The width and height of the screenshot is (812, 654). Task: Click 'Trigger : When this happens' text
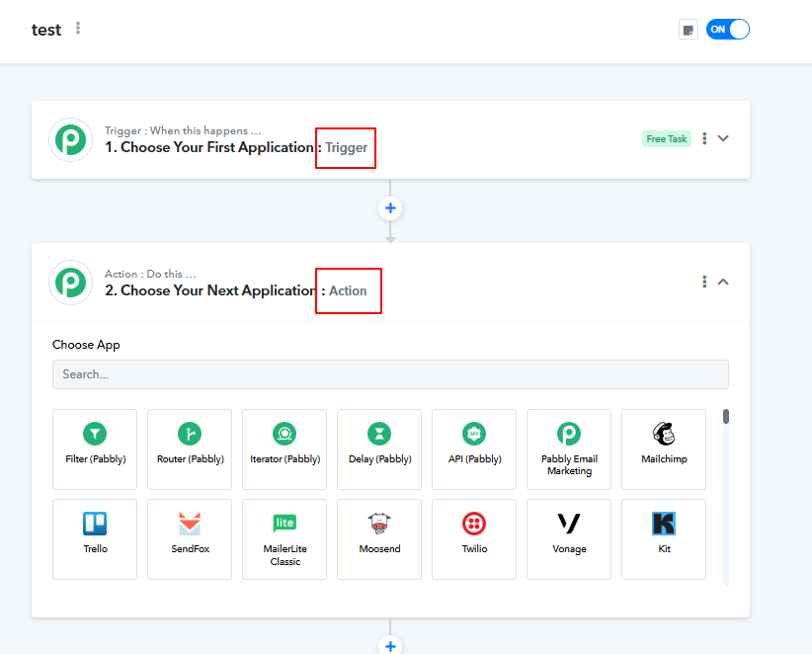click(x=183, y=130)
